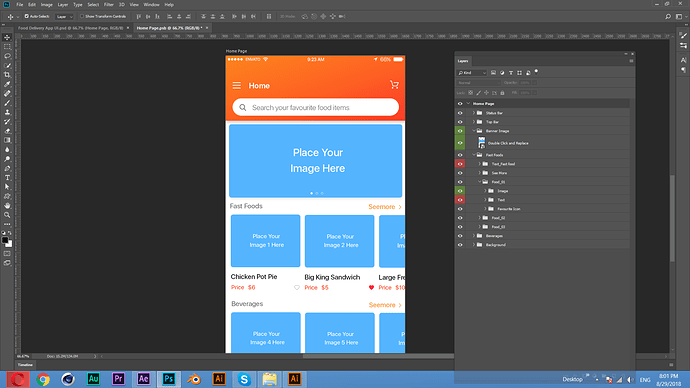Screen dimensions: 690x388
Task: Select the Eyedropper tool
Action: click(x=7, y=84)
